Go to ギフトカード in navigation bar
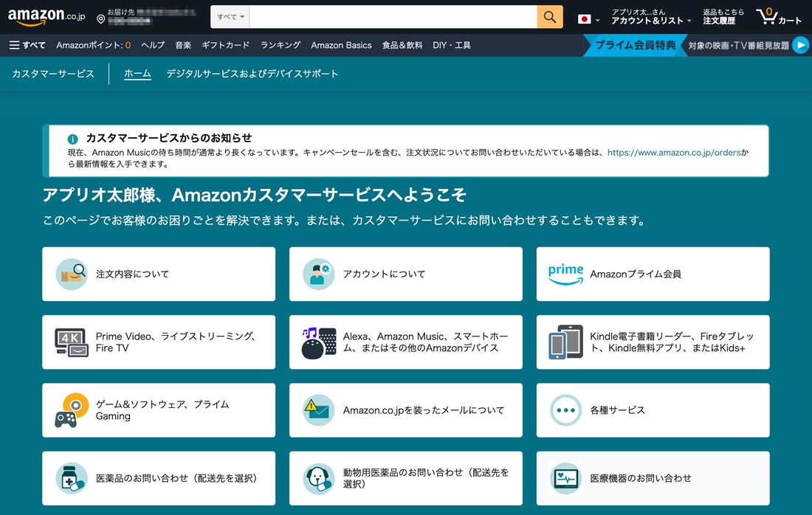This screenshot has height=515, width=812. pyautogui.click(x=225, y=45)
